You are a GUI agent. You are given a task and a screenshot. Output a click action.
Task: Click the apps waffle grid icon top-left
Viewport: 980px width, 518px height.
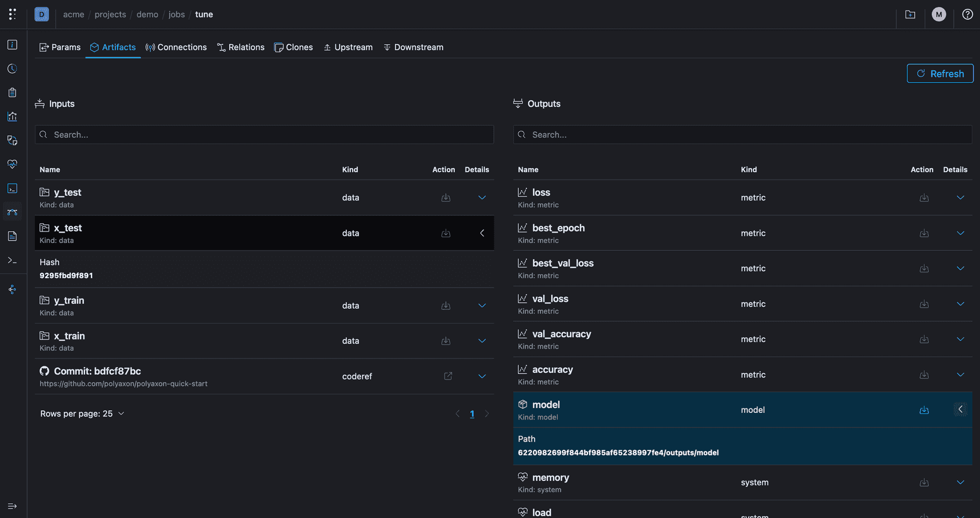pyautogui.click(x=12, y=14)
